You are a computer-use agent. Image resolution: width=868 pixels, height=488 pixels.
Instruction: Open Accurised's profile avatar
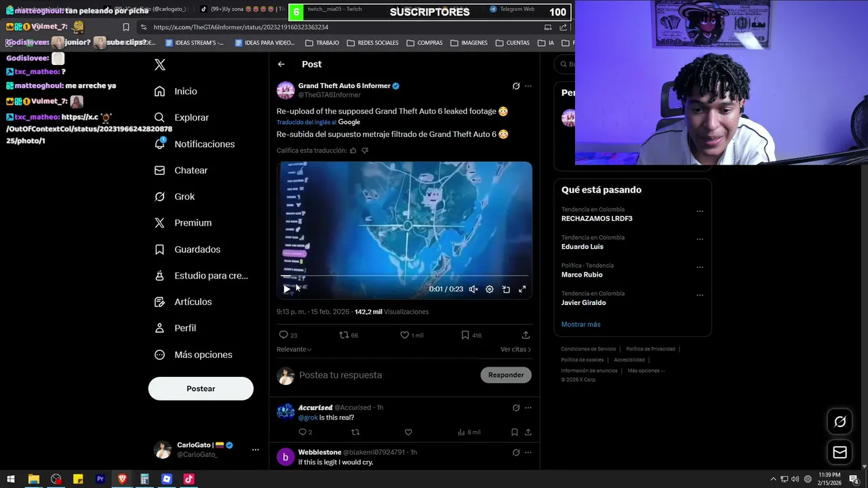285,411
